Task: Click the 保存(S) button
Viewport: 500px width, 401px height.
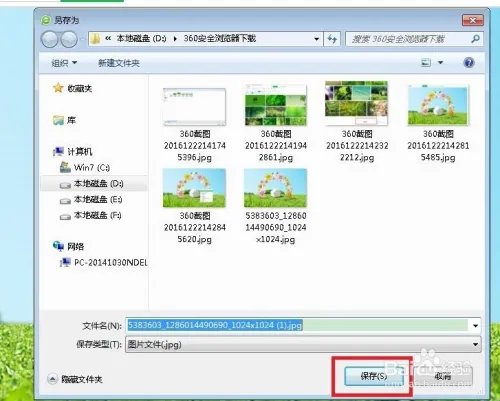Action: [x=374, y=376]
